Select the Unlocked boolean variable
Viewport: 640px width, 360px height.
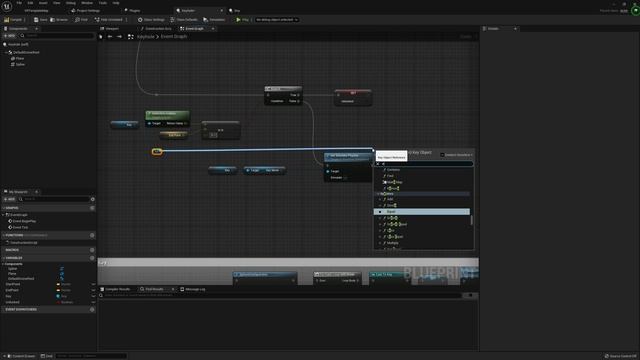(x=13, y=302)
